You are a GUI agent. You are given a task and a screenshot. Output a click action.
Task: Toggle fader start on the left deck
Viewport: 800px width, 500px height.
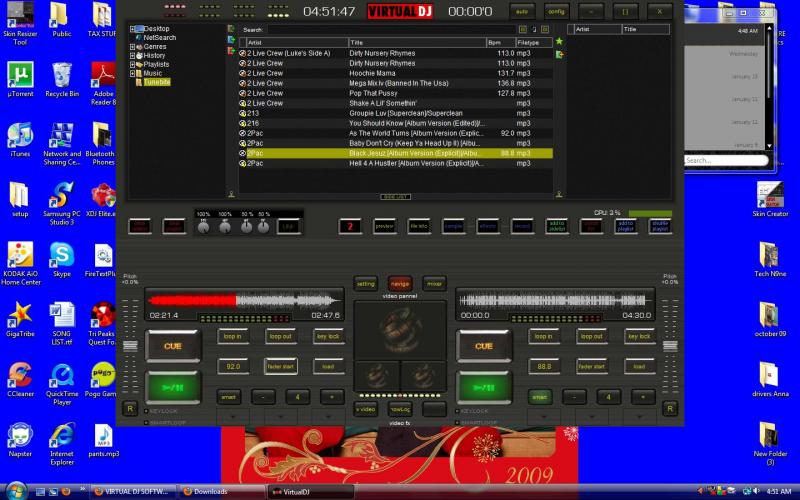click(x=281, y=366)
